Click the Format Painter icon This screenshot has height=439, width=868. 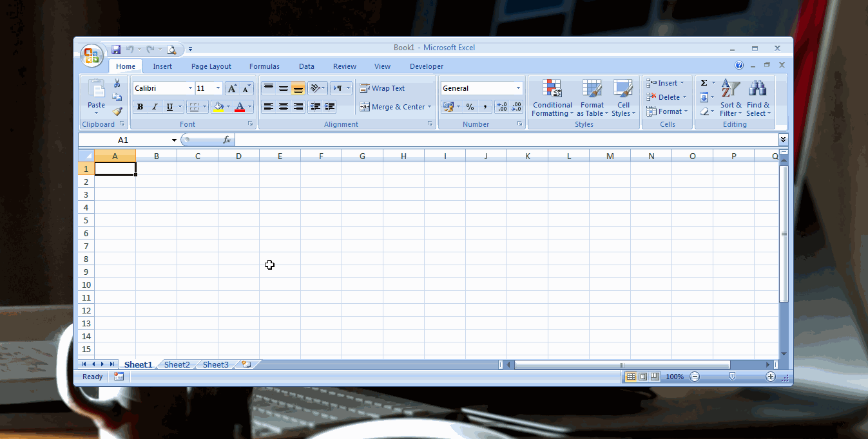click(x=118, y=111)
